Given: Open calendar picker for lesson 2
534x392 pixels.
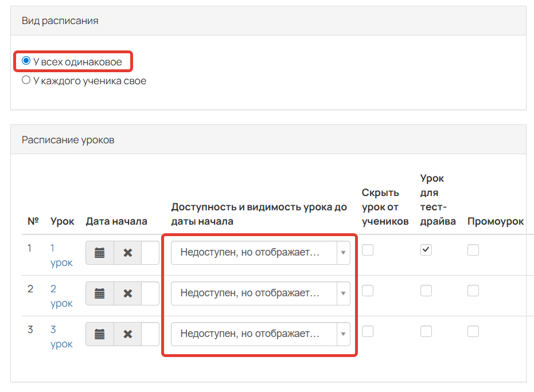Looking at the screenshot, I should coord(100,293).
